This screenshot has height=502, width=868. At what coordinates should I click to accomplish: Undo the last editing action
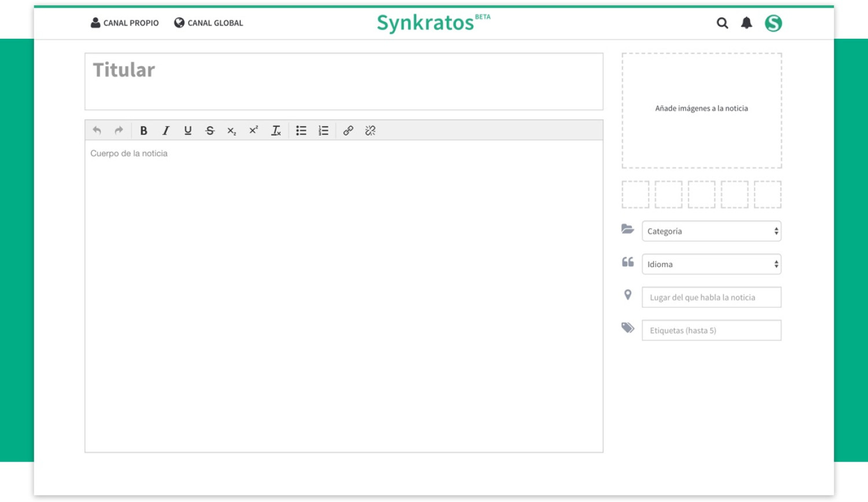(x=96, y=130)
